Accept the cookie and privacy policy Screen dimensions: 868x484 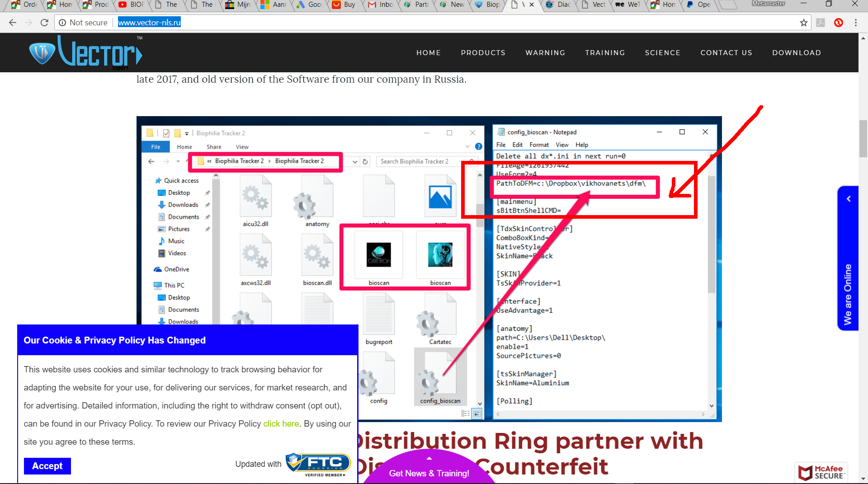point(47,466)
